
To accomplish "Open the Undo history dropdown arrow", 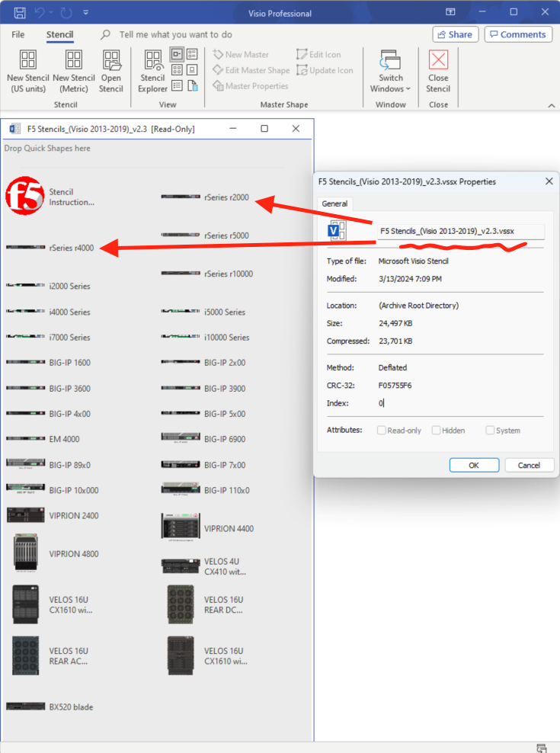I will pos(51,13).
